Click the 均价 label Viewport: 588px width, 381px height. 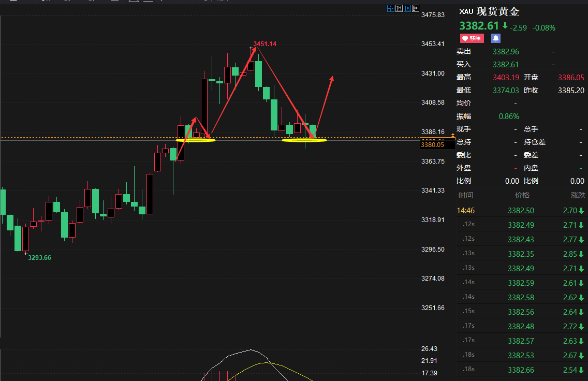pos(463,103)
